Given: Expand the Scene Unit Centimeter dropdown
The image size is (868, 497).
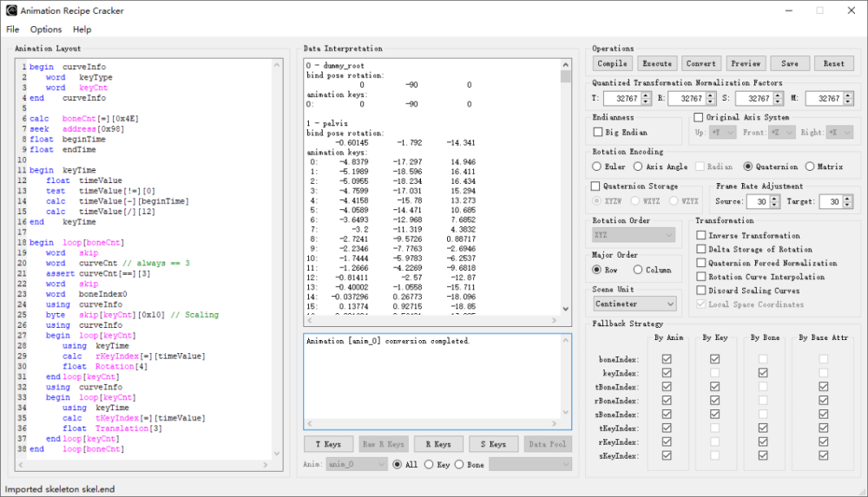Looking at the screenshot, I should pos(635,304).
